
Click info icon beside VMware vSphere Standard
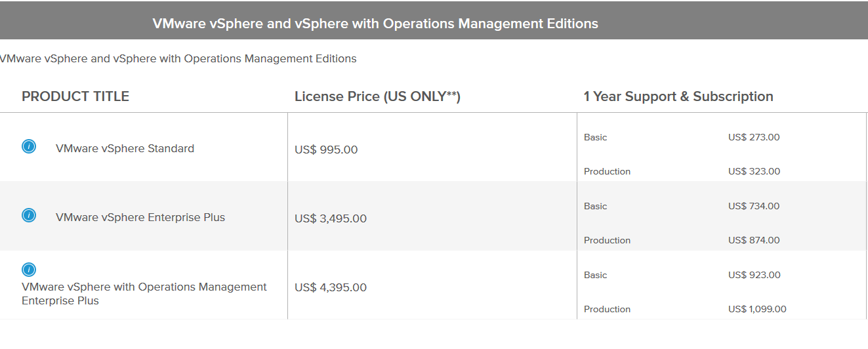click(29, 146)
